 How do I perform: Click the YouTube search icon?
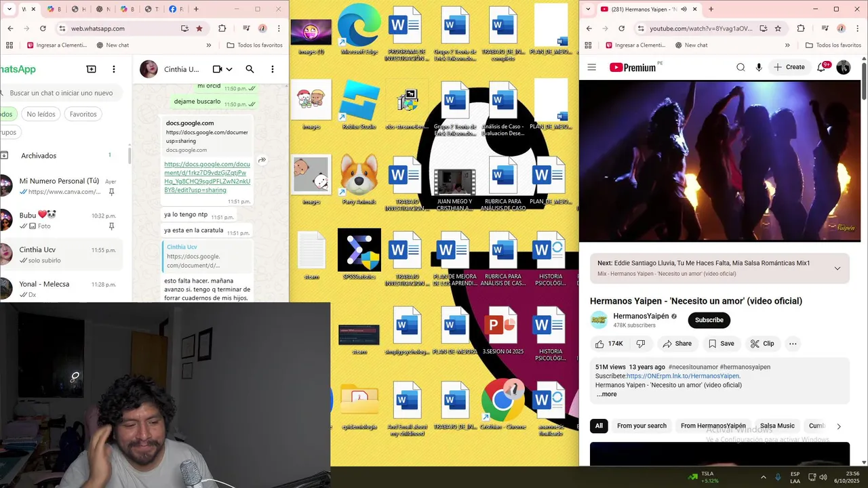pyautogui.click(x=741, y=67)
